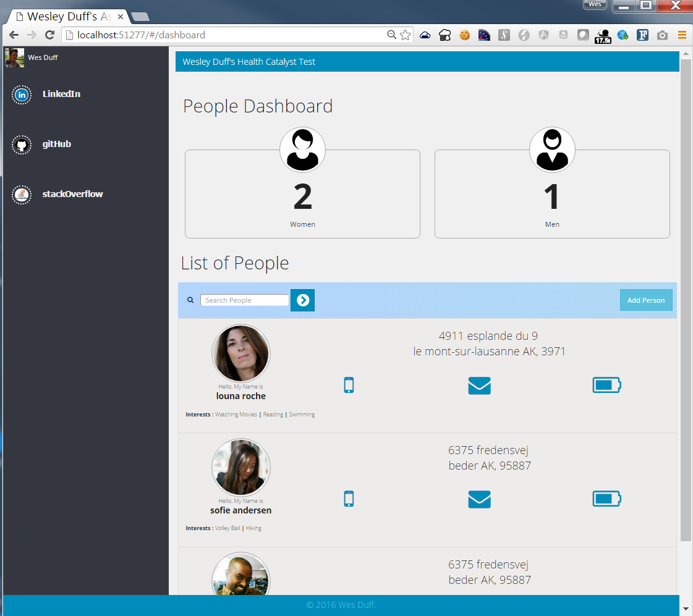Click the battery icon for louna roche
This screenshot has height=616, width=693.
tap(607, 385)
